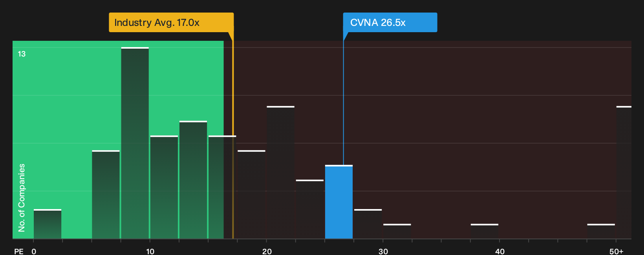
Task: Click the dark bar between 17.5 and 20
Action: [x=251, y=195]
